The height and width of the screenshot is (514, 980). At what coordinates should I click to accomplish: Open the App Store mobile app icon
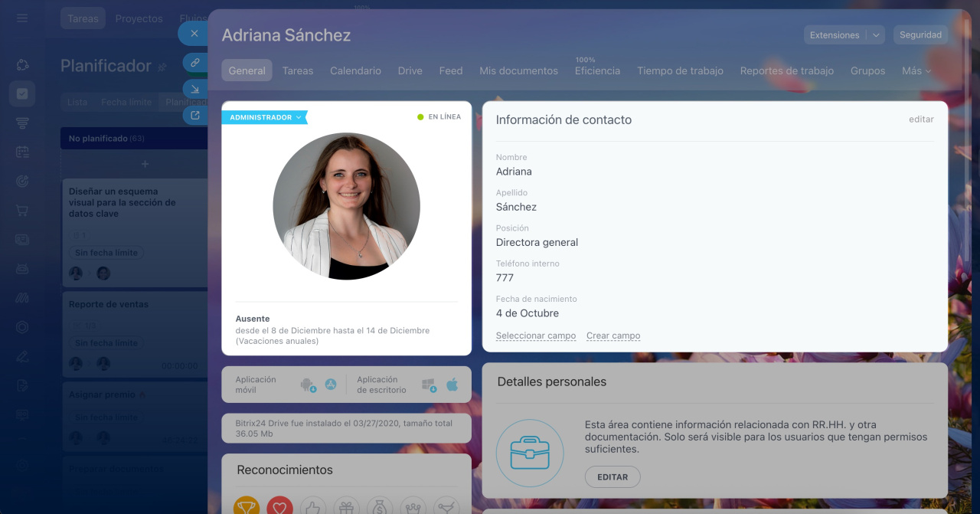coord(331,385)
